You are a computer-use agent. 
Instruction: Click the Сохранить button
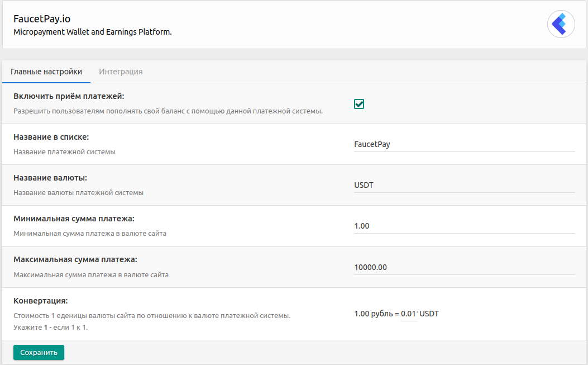tap(39, 353)
